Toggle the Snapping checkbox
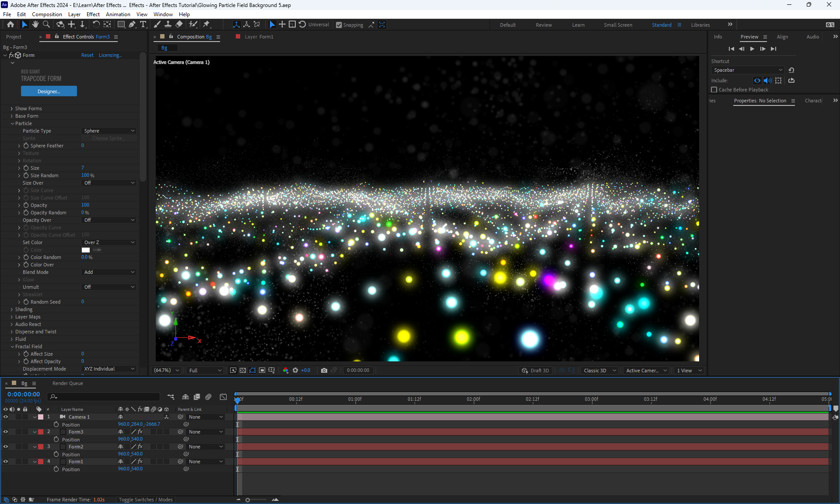 pos(339,25)
